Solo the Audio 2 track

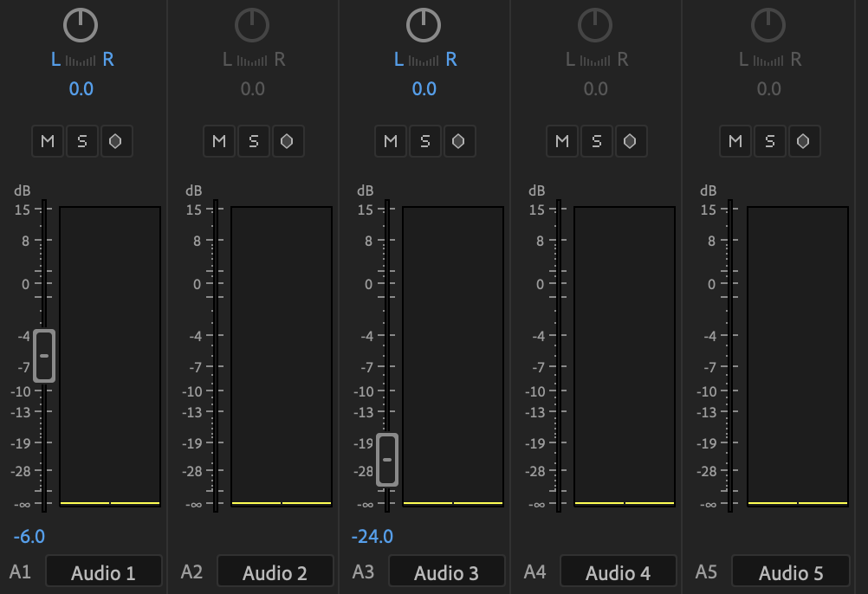click(x=253, y=140)
